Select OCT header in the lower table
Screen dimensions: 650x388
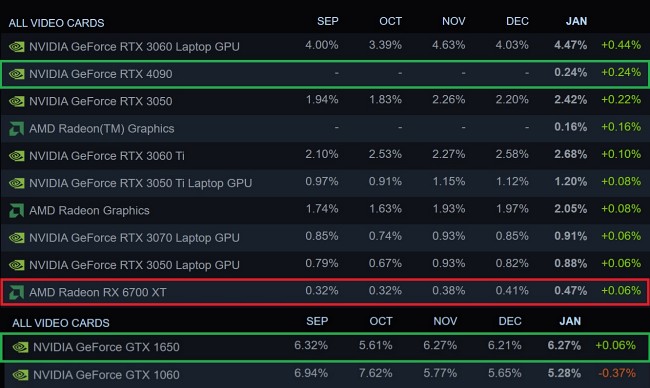381,321
